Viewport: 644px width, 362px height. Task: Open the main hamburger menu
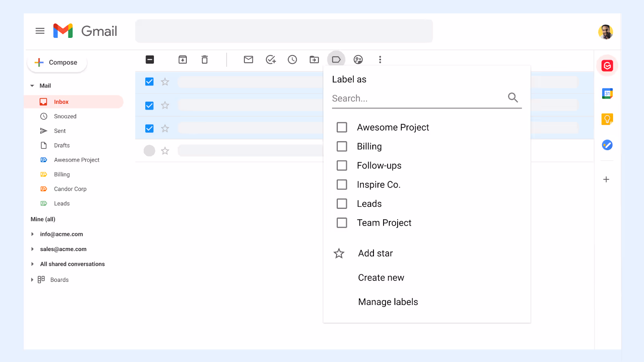[x=40, y=31]
